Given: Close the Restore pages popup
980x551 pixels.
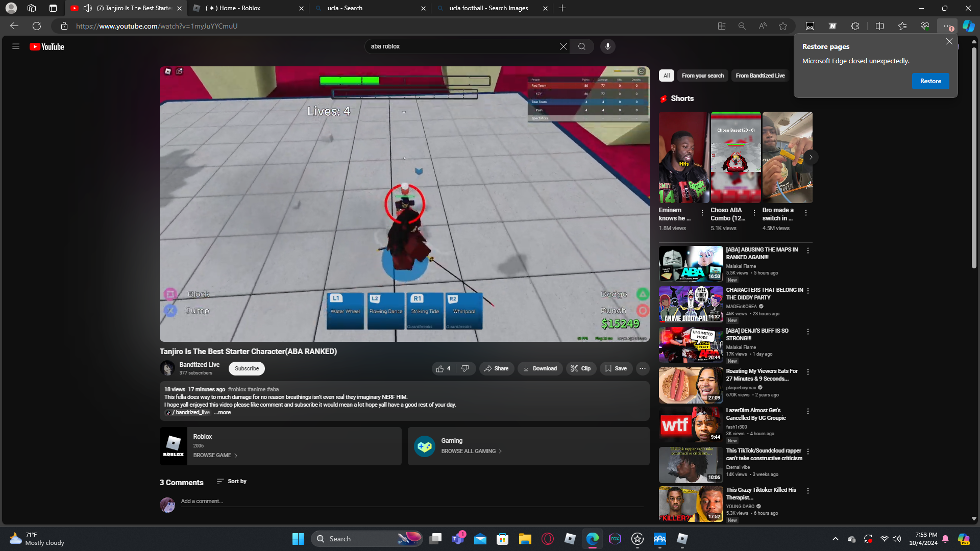Looking at the screenshot, I should (949, 41).
